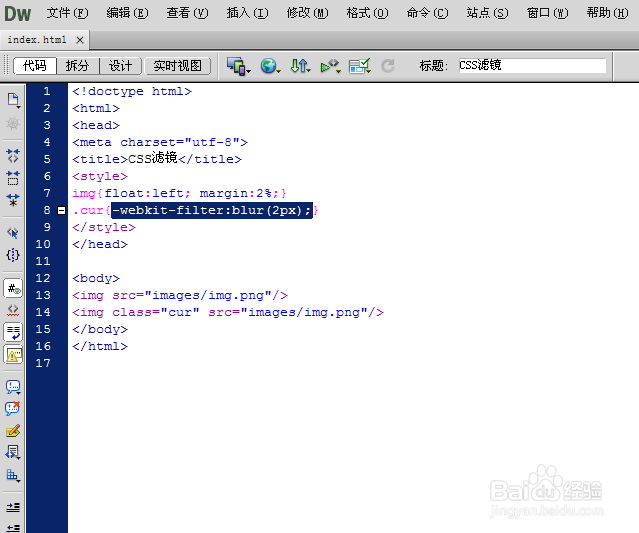
Task: Open the file management arrows dropdown
Action: click(x=300, y=66)
